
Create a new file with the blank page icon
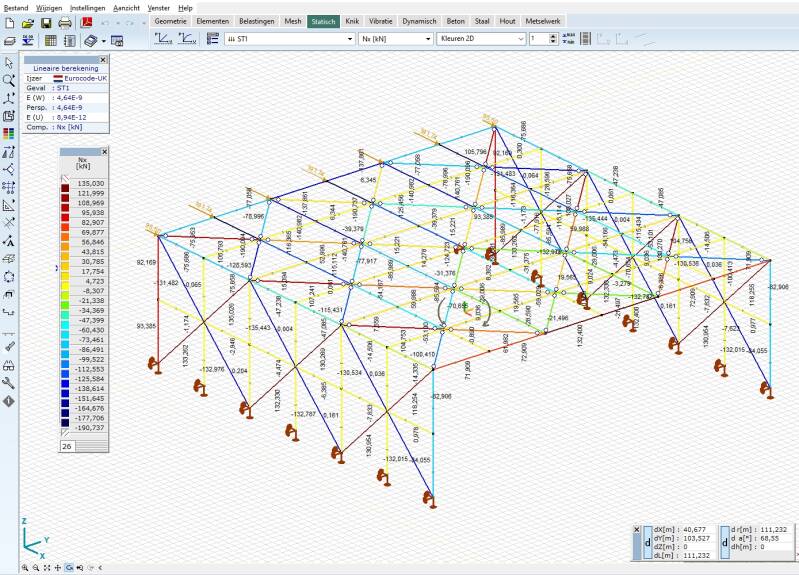(x=9, y=23)
